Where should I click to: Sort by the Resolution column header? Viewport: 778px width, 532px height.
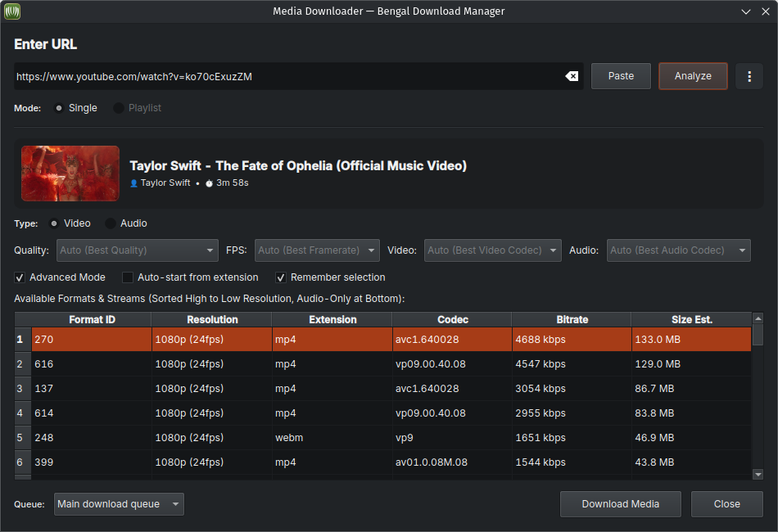212,320
